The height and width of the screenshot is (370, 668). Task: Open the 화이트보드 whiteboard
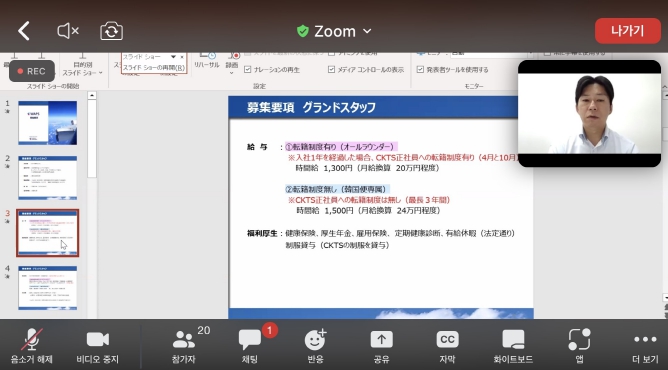click(513, 346)
